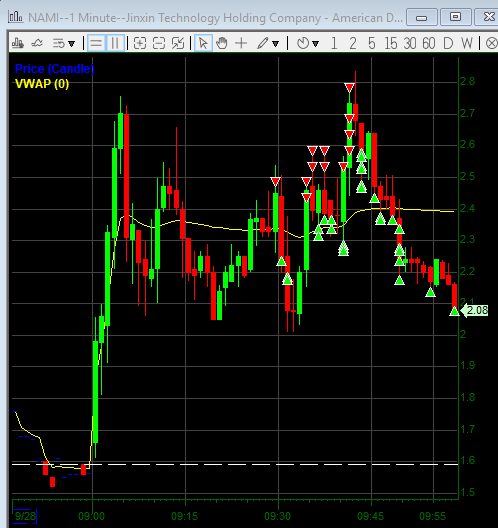498x528 pixels.
Task: Click the Price (Candle) legend label
Action: click(55, 69)
